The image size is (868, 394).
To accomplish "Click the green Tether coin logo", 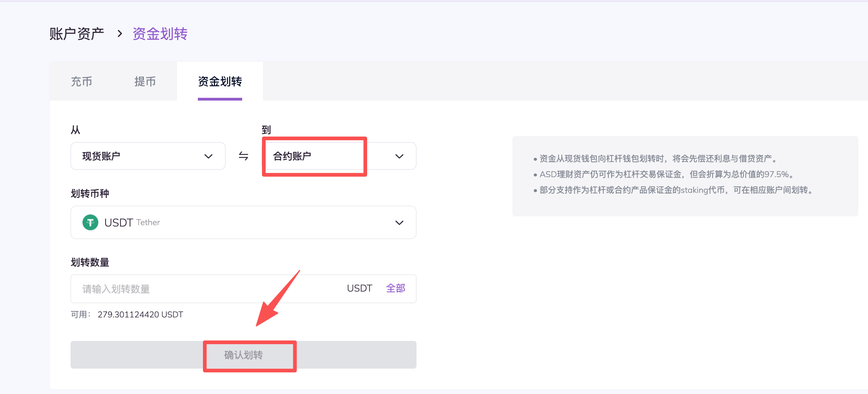I will pos(90,222).
